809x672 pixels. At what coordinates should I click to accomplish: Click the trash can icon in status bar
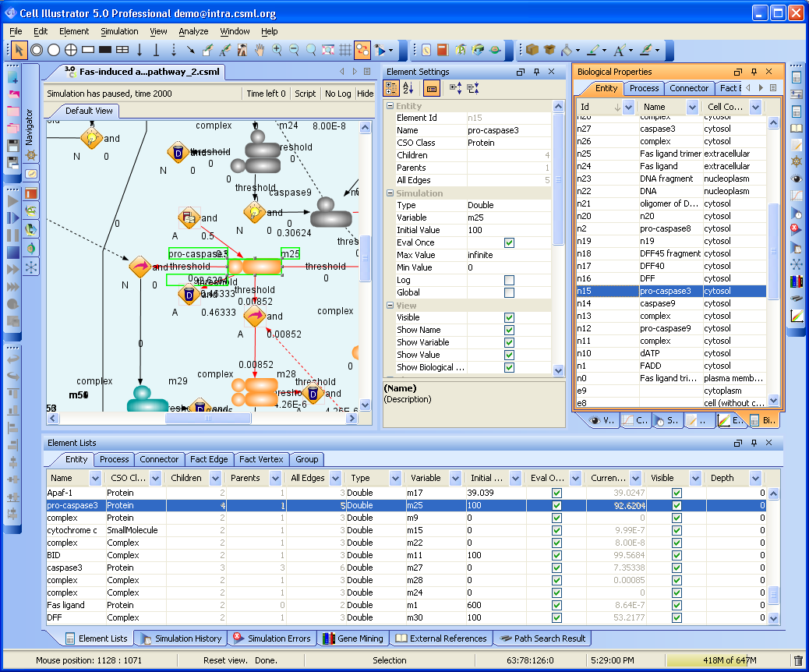tap(798, 660)
